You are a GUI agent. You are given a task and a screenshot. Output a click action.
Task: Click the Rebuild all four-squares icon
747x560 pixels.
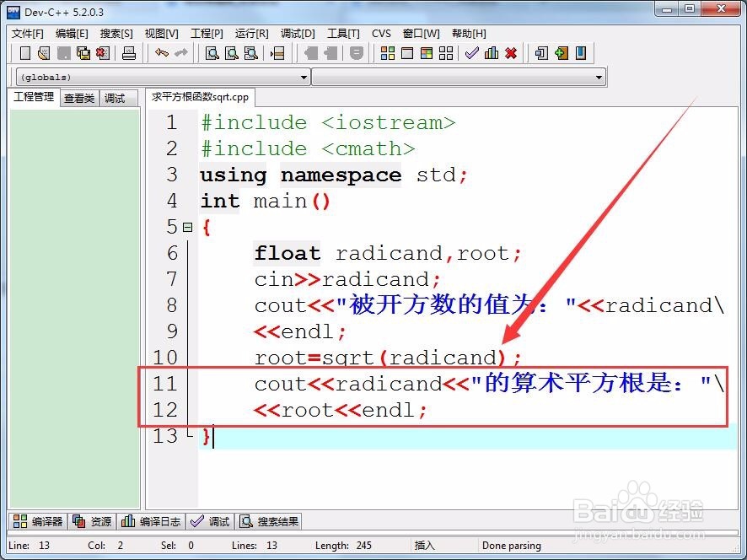coord(446,53)
